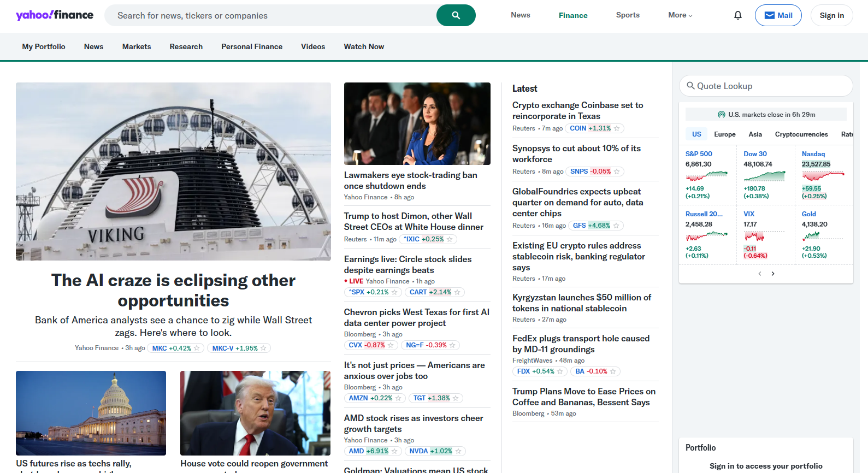Open the Markets navigation menu
The width and height of the screenshot is (868, 473).
pyautogui.click(x=137, y=47)
